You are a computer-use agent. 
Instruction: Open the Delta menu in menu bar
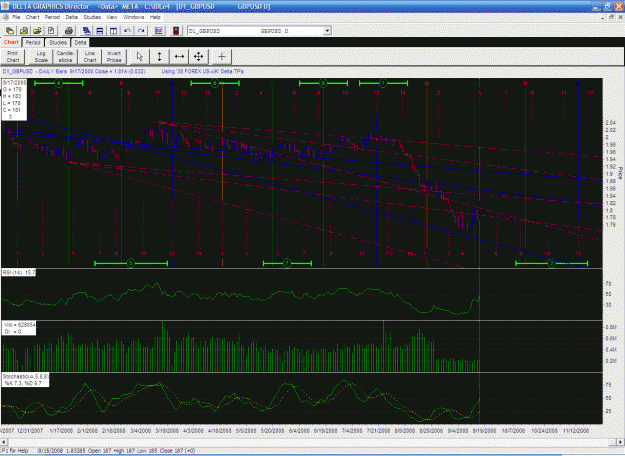[72, 17]
